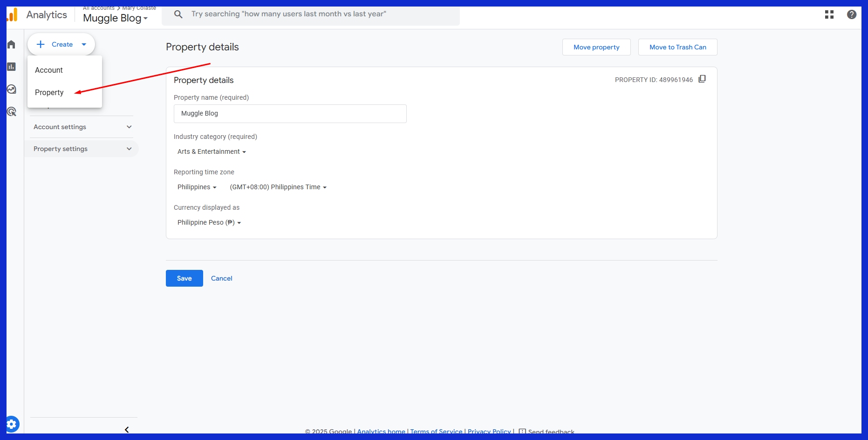Viewport: 868px width, 440px height.
Task: Open the Analytics home footer link
Action: (381, 432)
